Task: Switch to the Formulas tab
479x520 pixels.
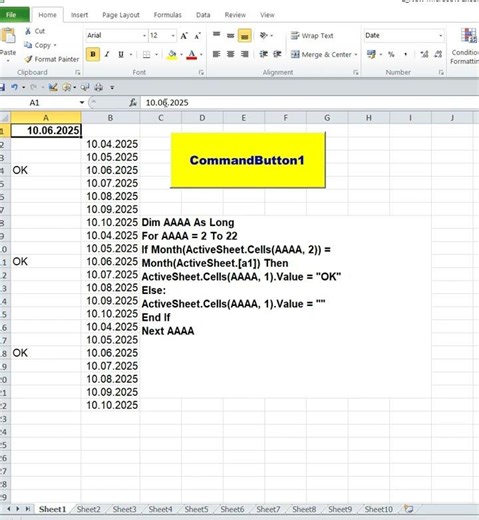Action: tap(168, 15)
